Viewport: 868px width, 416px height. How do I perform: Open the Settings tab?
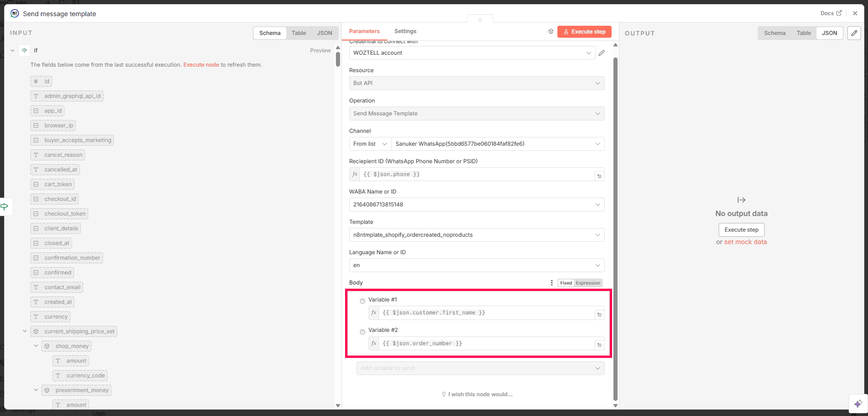tap(405, 31)
